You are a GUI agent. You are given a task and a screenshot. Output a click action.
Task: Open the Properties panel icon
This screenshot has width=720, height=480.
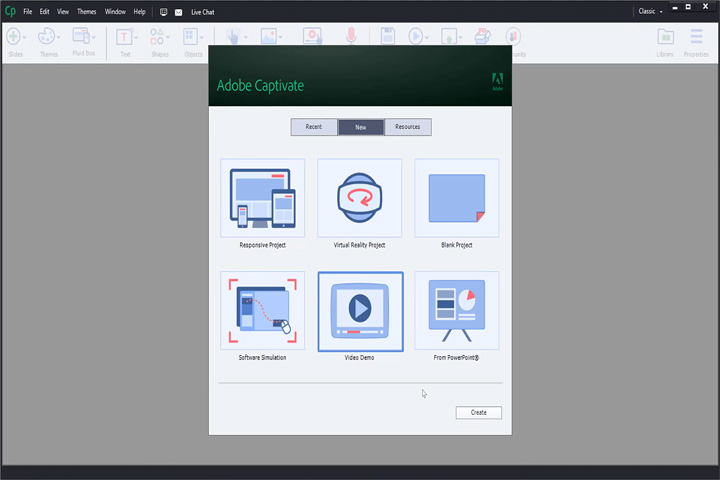[x=696, y=36]
